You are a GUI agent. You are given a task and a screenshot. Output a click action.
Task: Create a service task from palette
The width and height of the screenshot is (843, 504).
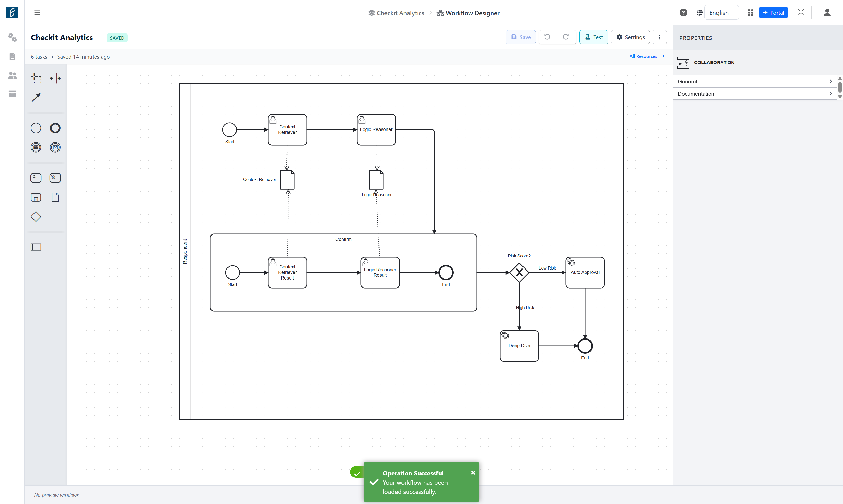[x=55, y=178]
